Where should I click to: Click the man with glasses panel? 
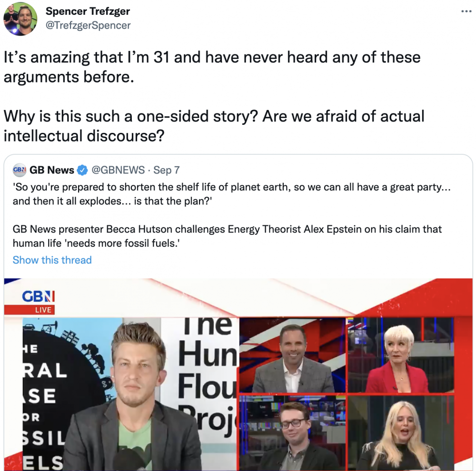pos(293,433)
